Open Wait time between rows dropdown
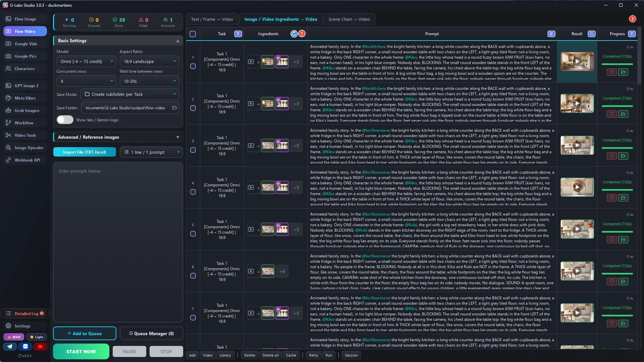Viewport: 644px width, 362px height. click(x=149, y=81)
